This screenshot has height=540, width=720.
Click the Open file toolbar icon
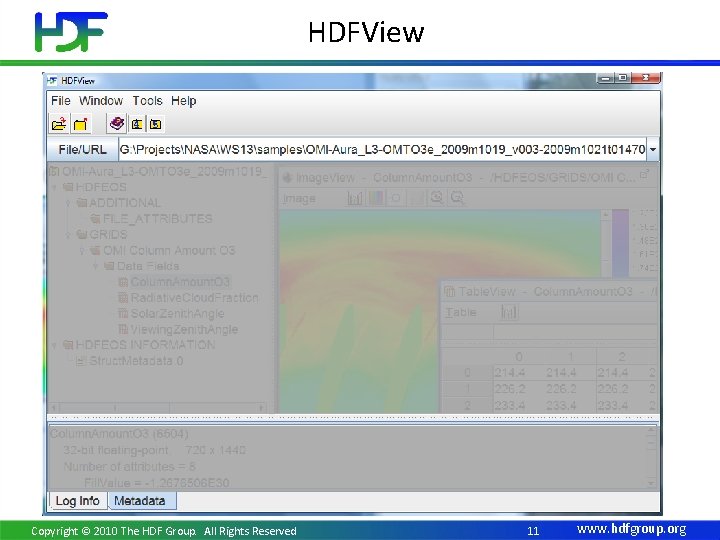point(59,124)
